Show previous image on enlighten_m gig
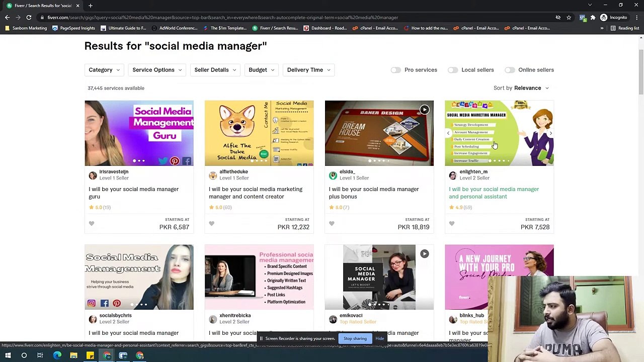 (448, 133)
